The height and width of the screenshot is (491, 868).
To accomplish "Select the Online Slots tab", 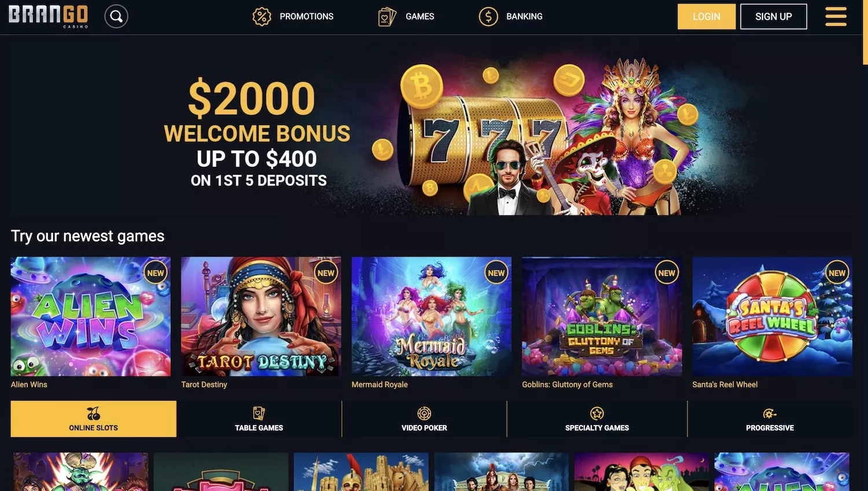I will coord(93,419).
